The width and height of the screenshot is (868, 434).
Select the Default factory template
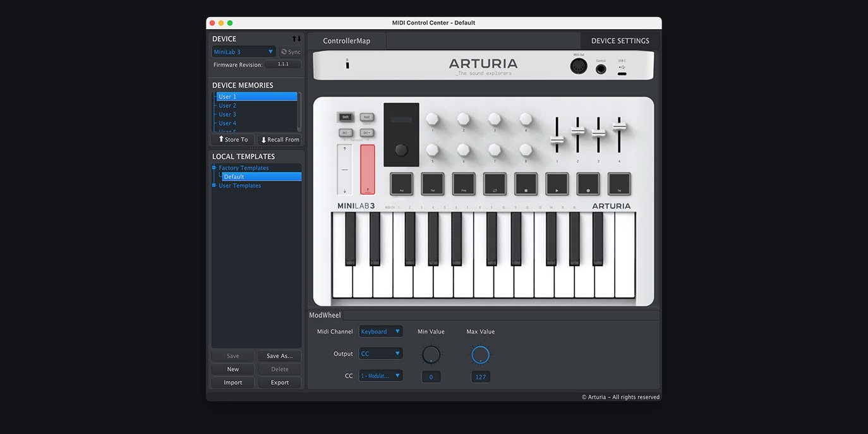(262, 177)
